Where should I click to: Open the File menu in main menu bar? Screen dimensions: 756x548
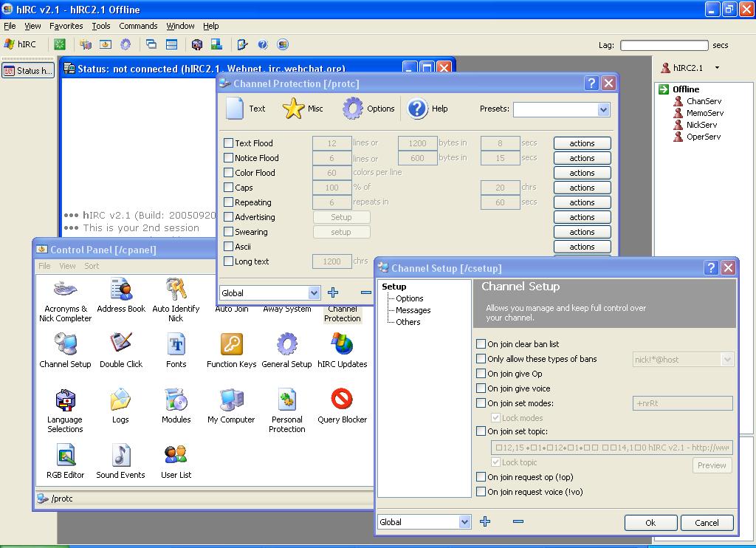(x=10, y=26)
